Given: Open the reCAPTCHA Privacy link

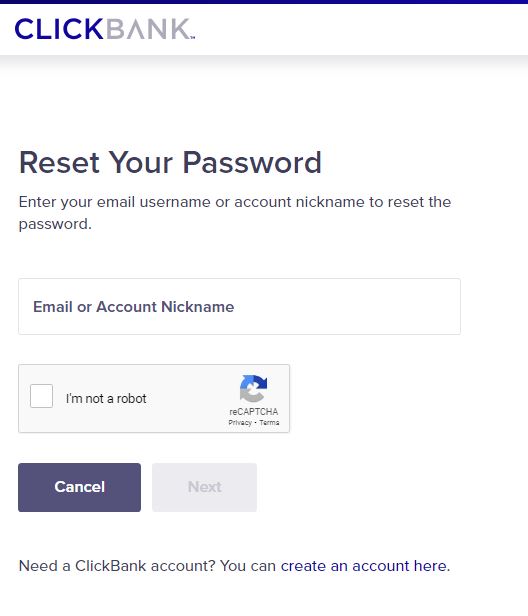Looking at the screenshot, I should coord(240,423).
